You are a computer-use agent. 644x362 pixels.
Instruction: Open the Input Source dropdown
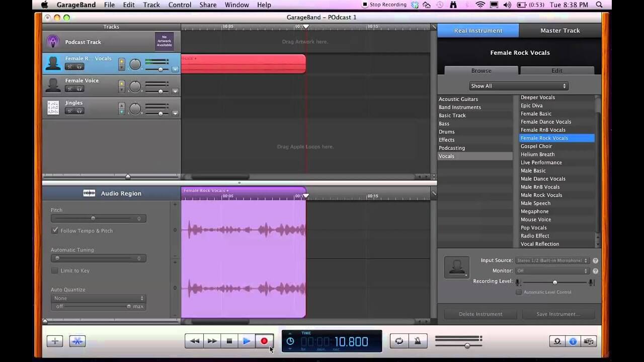551,260
